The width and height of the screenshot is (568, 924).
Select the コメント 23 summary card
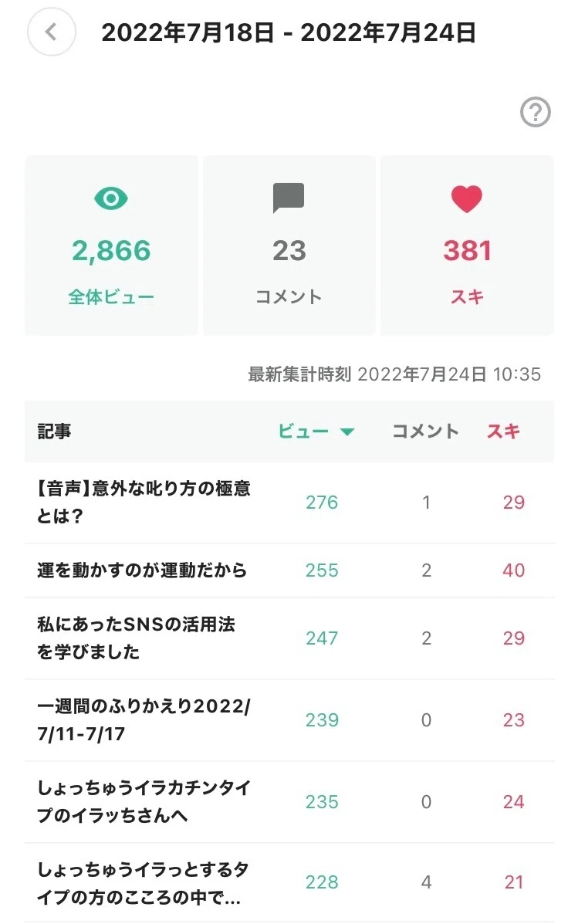(289, 245)
